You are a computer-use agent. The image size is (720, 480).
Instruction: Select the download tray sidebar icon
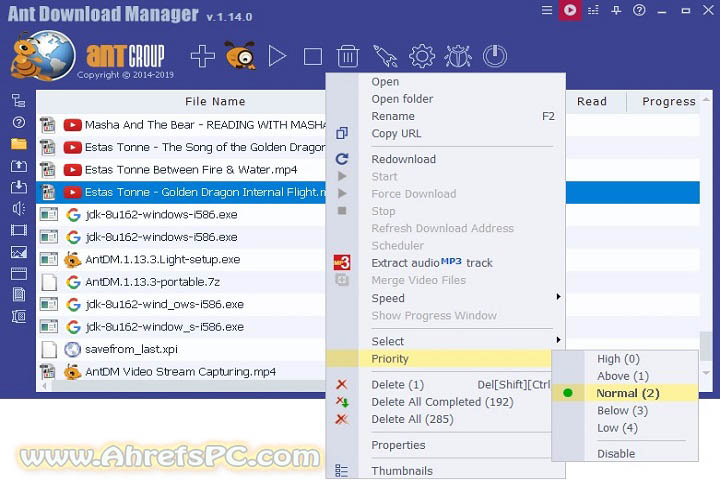tap(19, 187)
